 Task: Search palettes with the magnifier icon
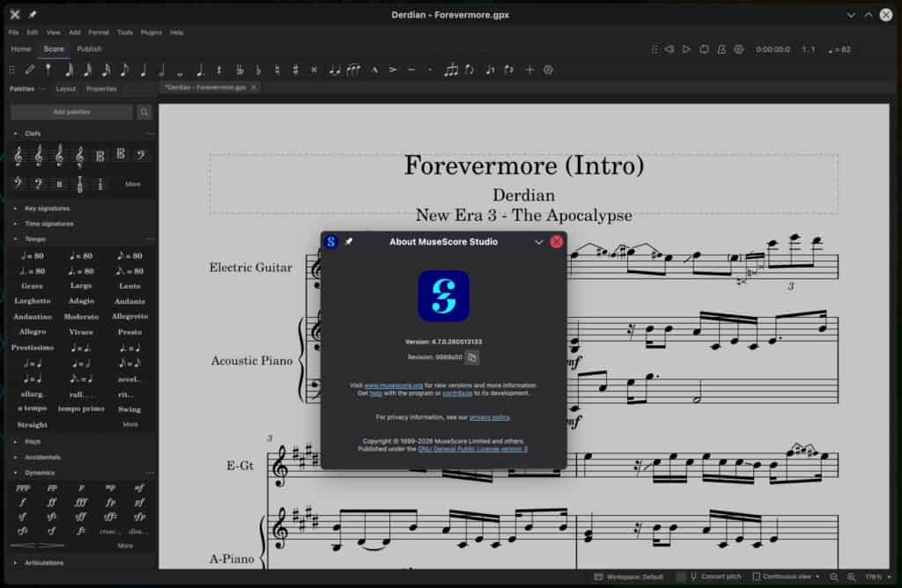click(144, 112)
